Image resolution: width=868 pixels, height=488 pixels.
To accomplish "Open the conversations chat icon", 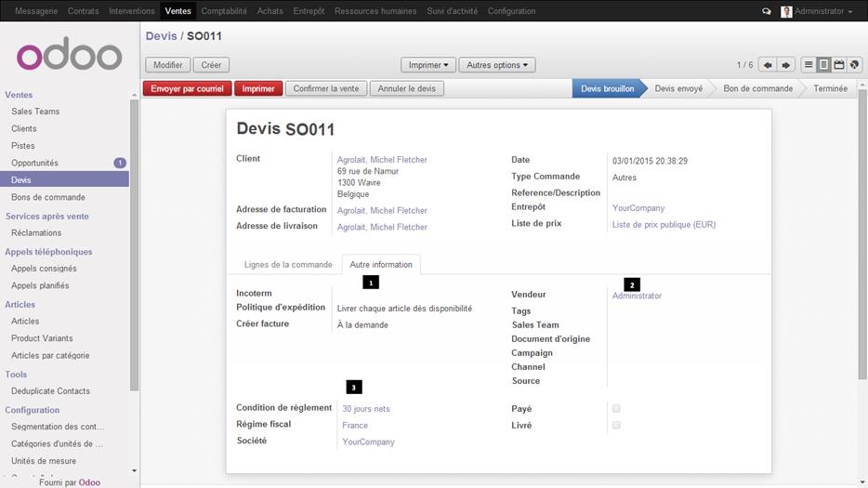I will 766,11.
